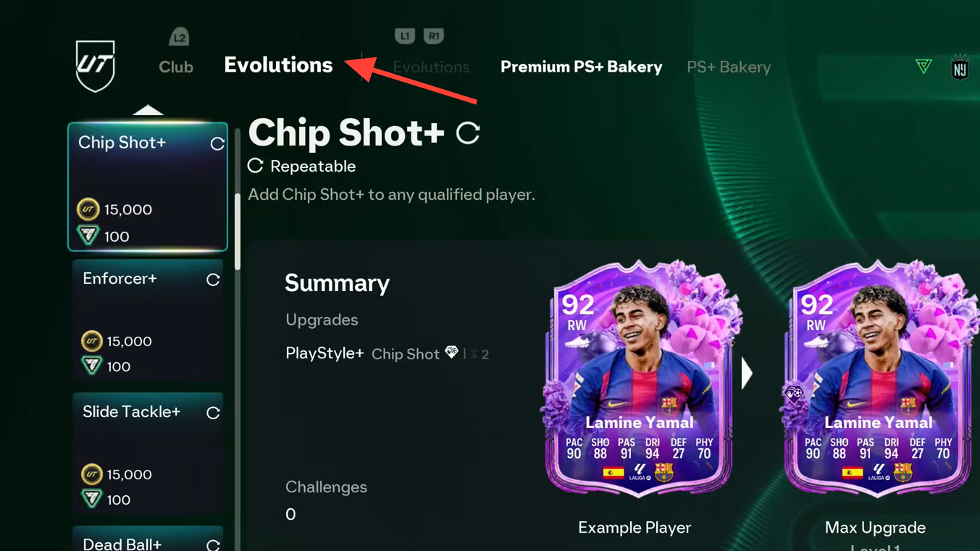Image resolution: width=980 pixels, height=551 pixels.
Task: Select the PS+ Bakery tab
Action: pyautogui.click(x=729, y=67)
